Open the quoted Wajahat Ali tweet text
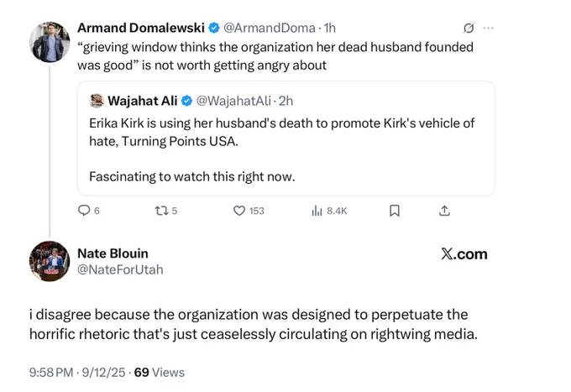 pyautogui.click(x=282, y=150)
